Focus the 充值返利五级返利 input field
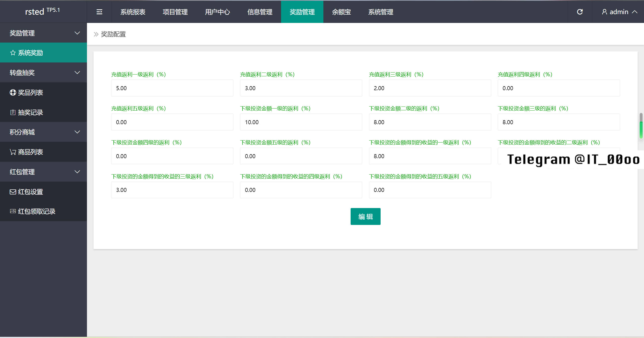Viewport: 644px width, 338px height. click(172, 122)
